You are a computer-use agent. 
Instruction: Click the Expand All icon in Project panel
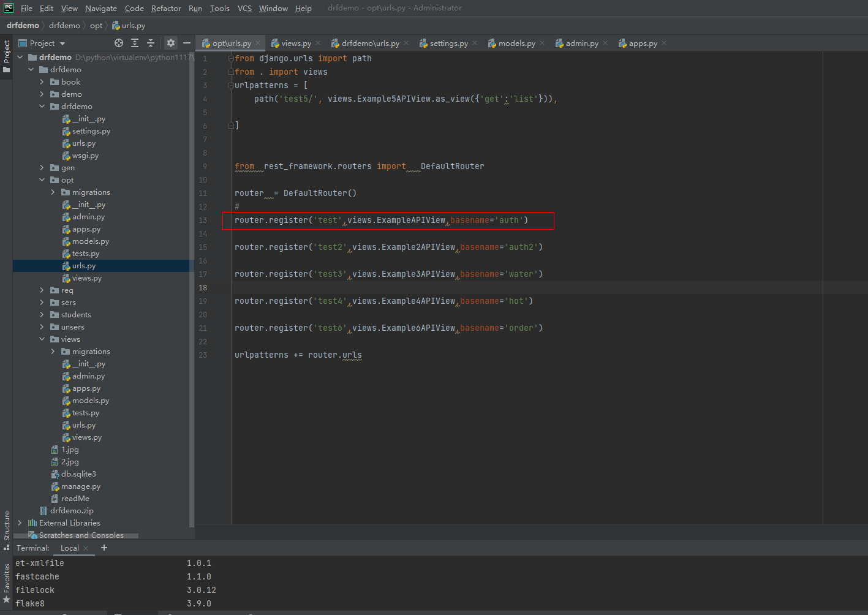(135, 43)
